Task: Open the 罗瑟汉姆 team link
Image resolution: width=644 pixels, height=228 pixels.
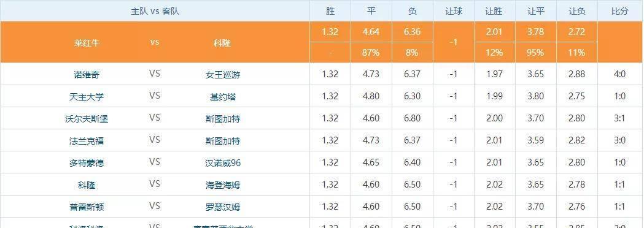Action: tap(223, 207)
